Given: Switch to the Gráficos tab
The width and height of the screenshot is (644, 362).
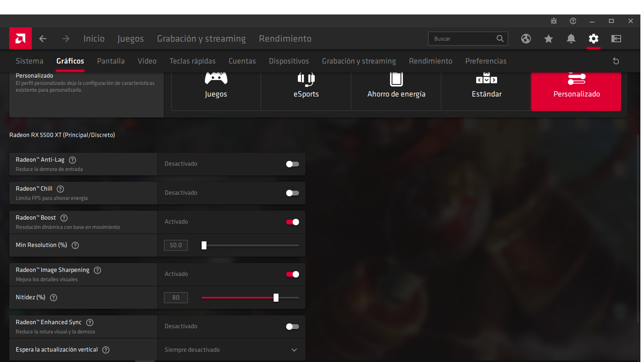Looking at the screenshot, I should tap(70, 61).
